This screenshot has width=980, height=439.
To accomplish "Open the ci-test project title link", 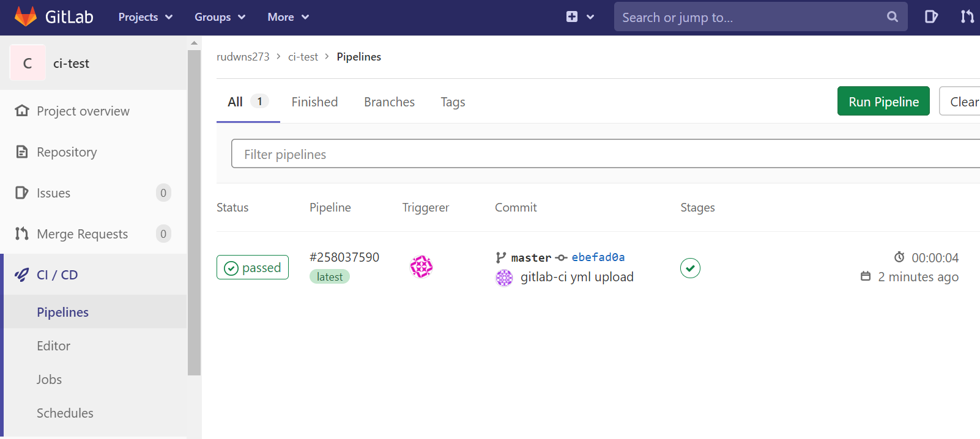I will (x=71, y=64).
